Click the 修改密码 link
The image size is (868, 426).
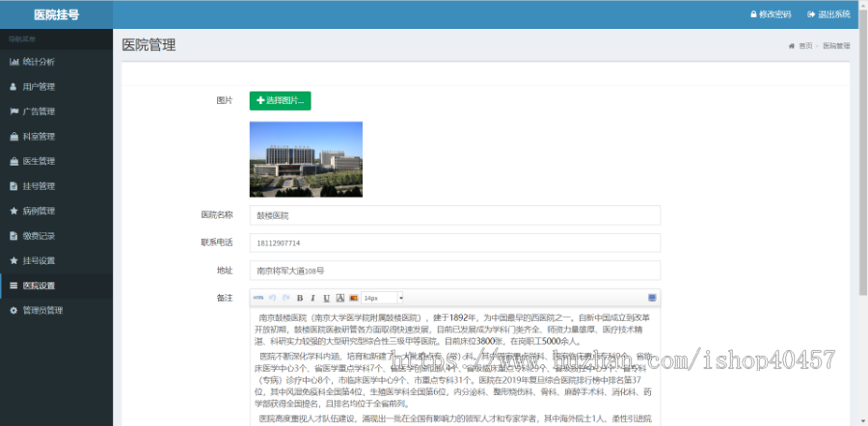771,14
